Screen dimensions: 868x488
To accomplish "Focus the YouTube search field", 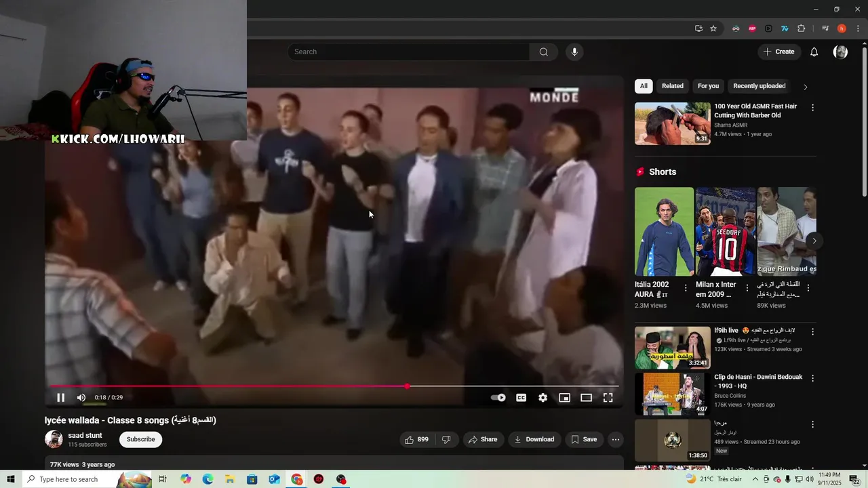I will (409, 52).
